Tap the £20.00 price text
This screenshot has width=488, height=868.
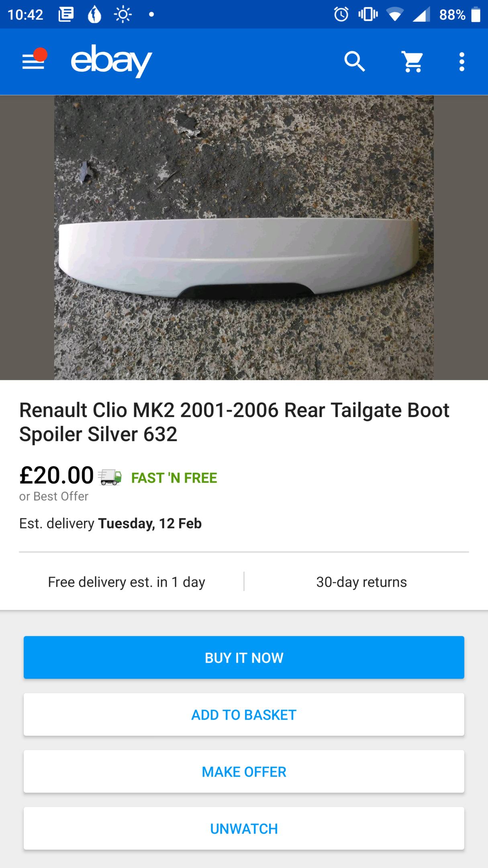tap(57, 475)
